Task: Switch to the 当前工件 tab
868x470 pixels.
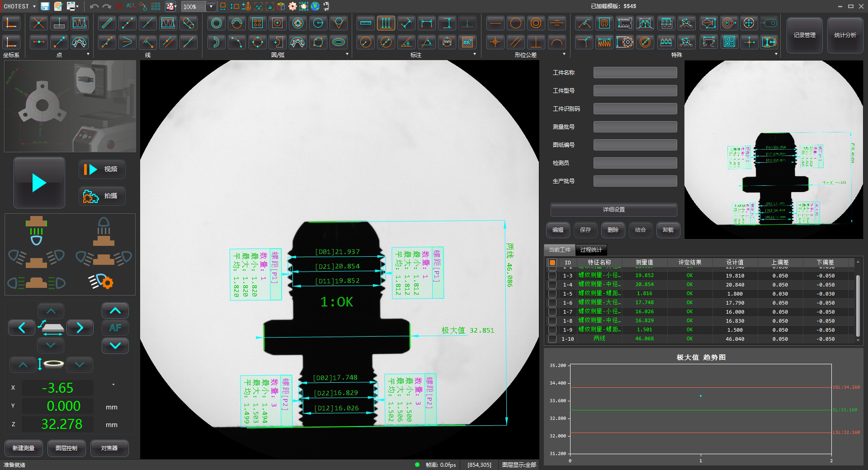Action: [560, 250]
